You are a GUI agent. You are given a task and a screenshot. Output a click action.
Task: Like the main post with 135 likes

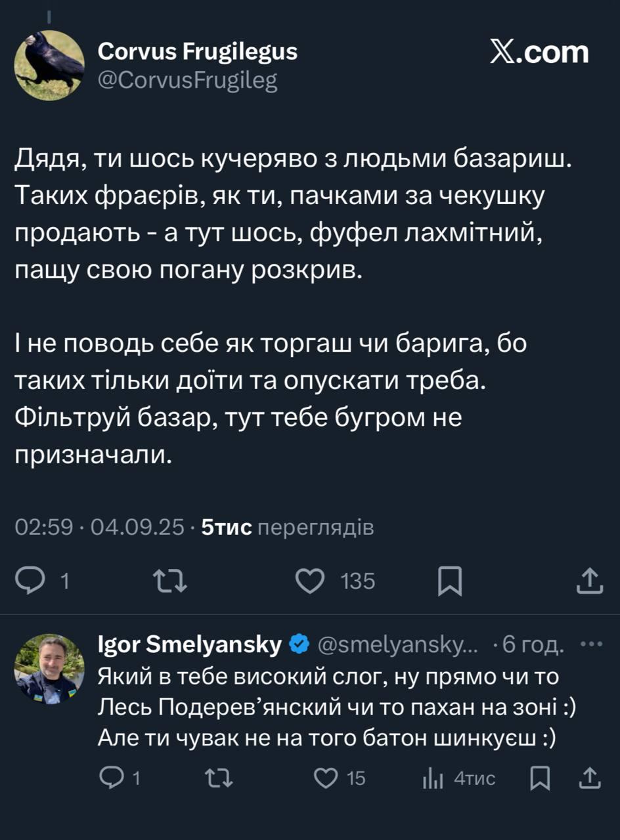[x=310, y=581]
